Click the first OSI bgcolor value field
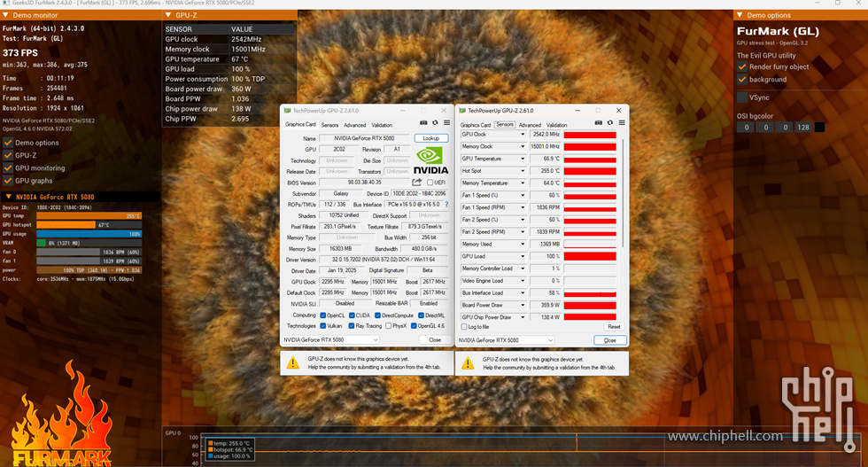Viewport: 868px width, 467px height. click(746, 127)
